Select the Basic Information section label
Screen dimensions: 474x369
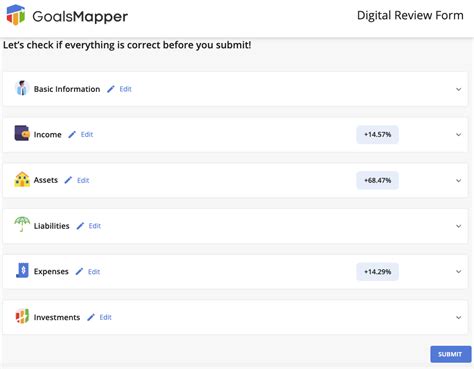pyautogui.click(x=67, y=89)
